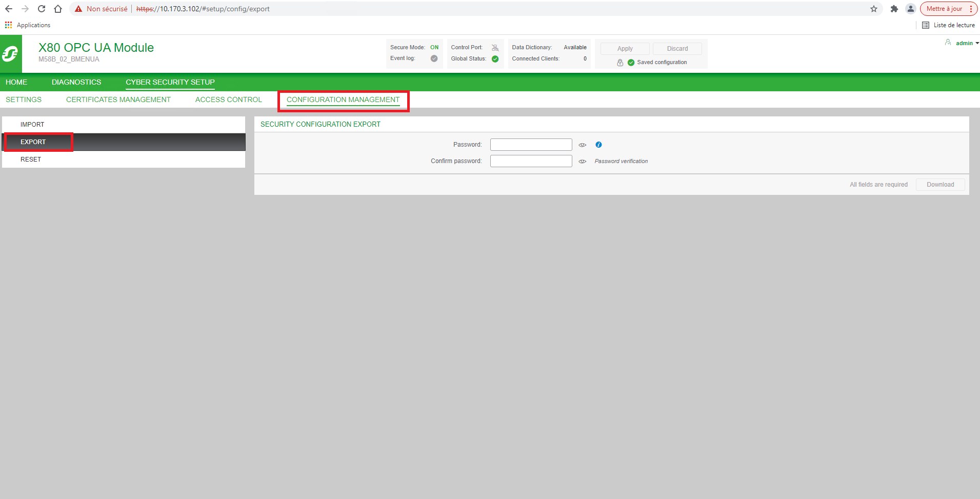Open 'Liste de lecture' reading list

point(949,25)
